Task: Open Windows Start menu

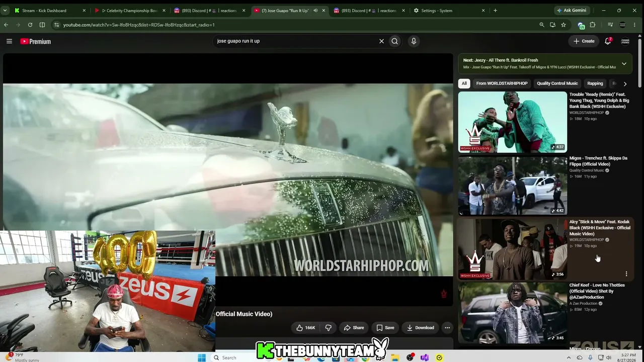Action: coord(202,357)
